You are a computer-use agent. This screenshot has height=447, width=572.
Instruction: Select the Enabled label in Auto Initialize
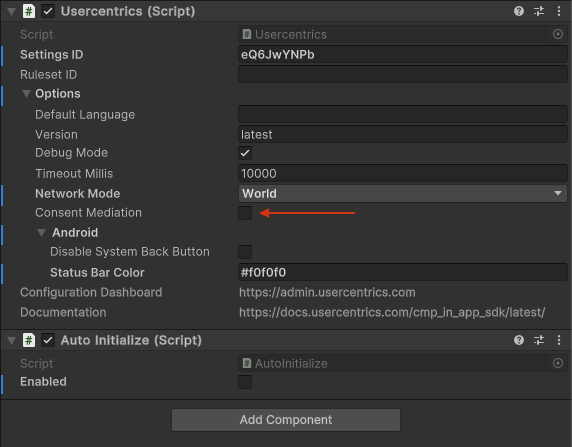click(43, 382)
